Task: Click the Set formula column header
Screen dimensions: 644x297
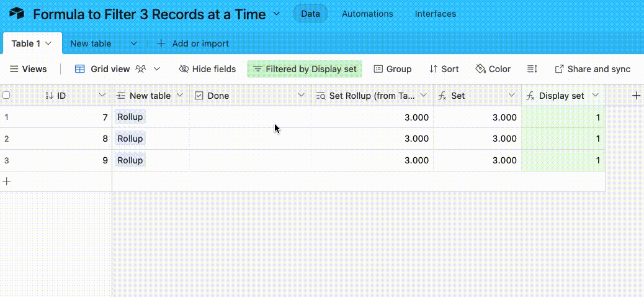Action: click(x=478, y=96)
